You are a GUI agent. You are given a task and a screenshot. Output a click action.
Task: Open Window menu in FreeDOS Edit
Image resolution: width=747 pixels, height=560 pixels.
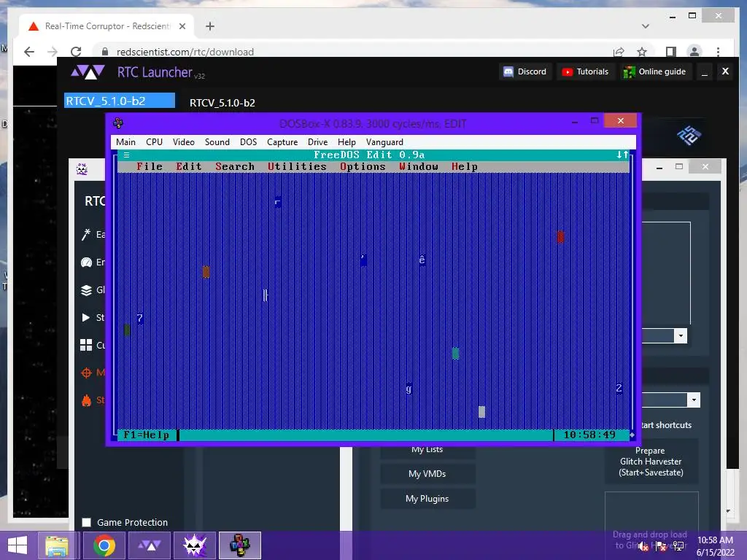point(418,167)
